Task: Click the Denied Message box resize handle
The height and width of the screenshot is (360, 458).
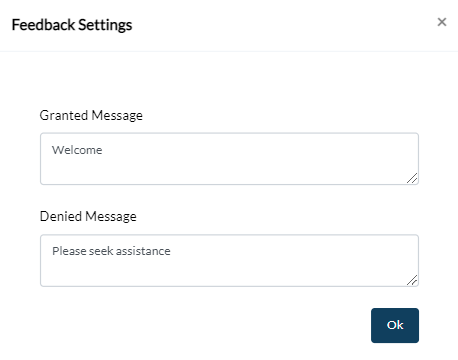Action: click(x=412, y=280)
